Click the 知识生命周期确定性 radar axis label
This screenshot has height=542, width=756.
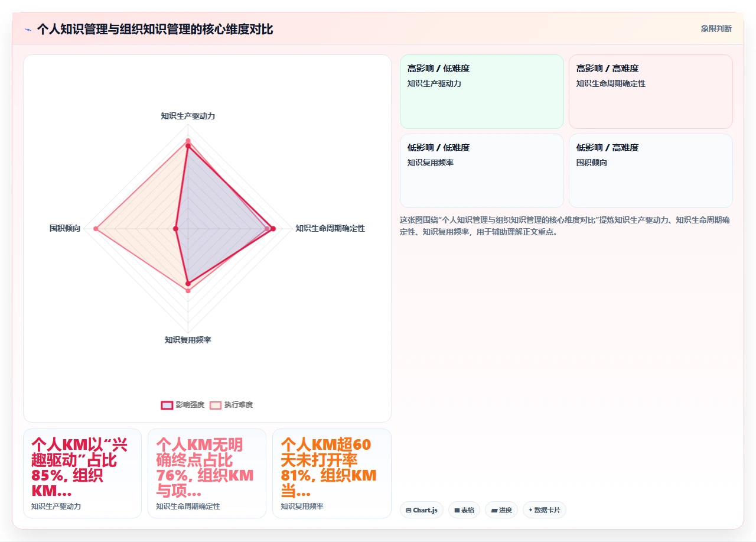point(330,228)
